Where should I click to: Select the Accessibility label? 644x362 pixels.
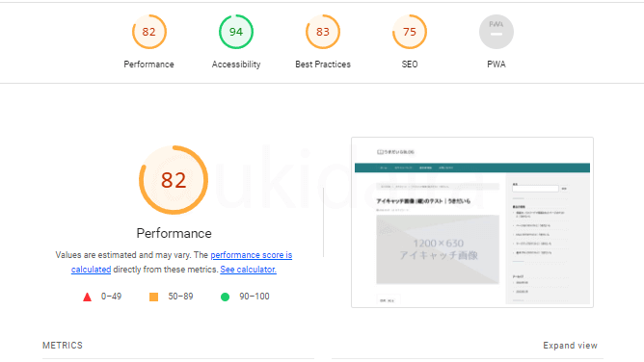[x=236, y=65]
